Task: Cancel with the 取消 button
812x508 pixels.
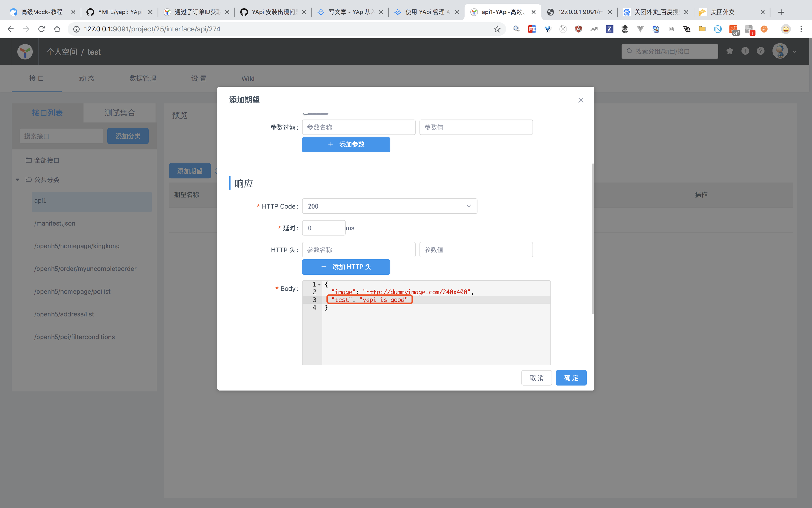Action: pyautogui.click(x=536, y=378)
